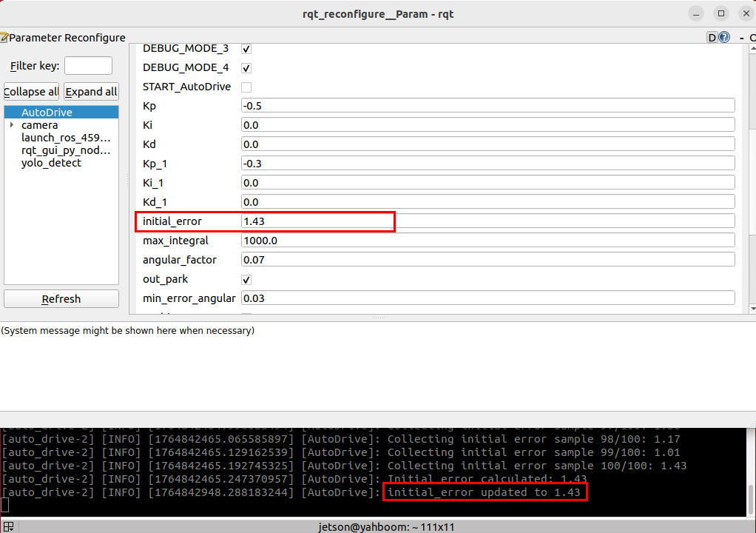Click the parameter list scroll-down arrow
This screenshot has width=756, height=533.
point(752,309)
